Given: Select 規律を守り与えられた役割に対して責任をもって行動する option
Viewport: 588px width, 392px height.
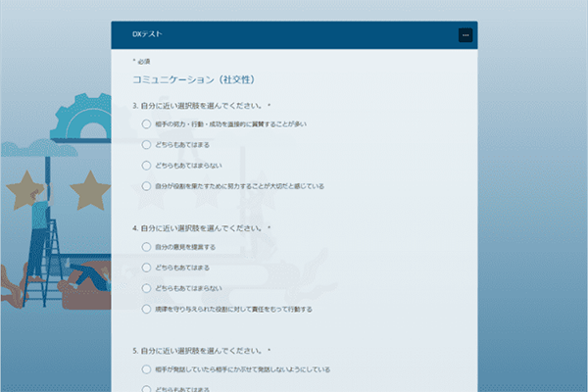Looking at the screenshot, I should (147, 309).
